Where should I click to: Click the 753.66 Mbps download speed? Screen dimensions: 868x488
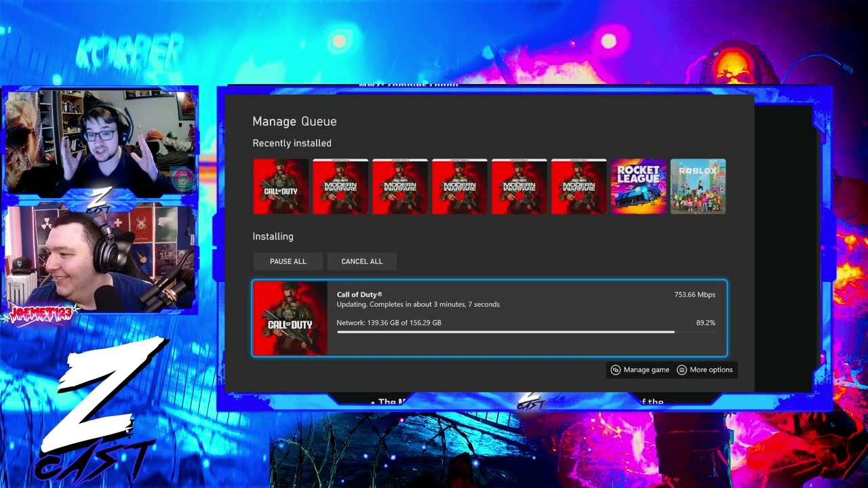695,295
